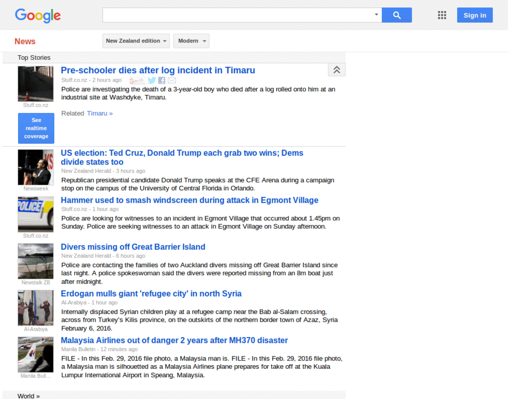Open the Google apps grid
The image size is (532, 399).
pyautogui.click(x=442, y=15)
